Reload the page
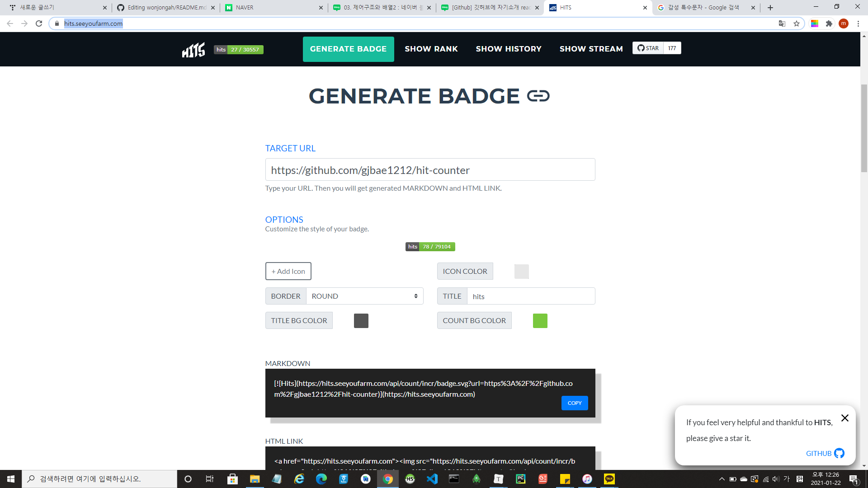The height and width of the screenshot is (488, 868). [x=39, y=23]
